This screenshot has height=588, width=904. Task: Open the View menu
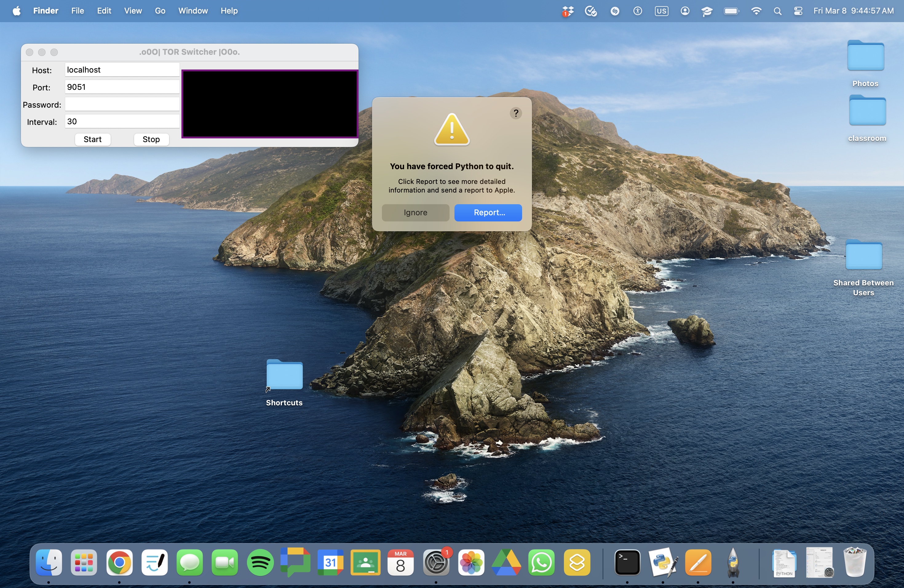coord(133,11)
